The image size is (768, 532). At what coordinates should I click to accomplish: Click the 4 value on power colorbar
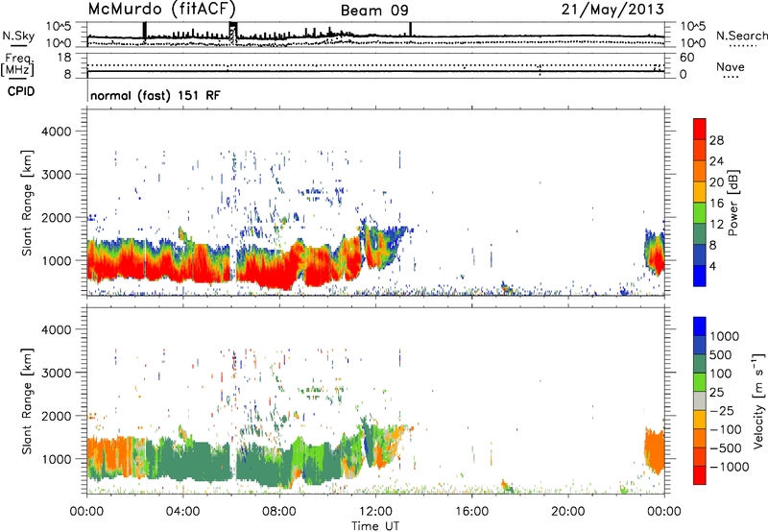pyautogui.click(x=712, y=267)
